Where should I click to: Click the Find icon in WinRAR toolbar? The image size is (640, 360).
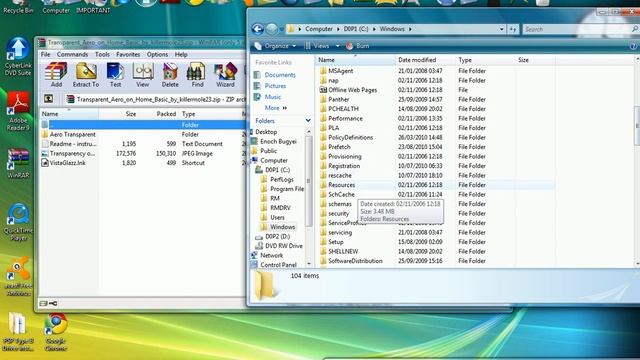(x=197, y=75)
